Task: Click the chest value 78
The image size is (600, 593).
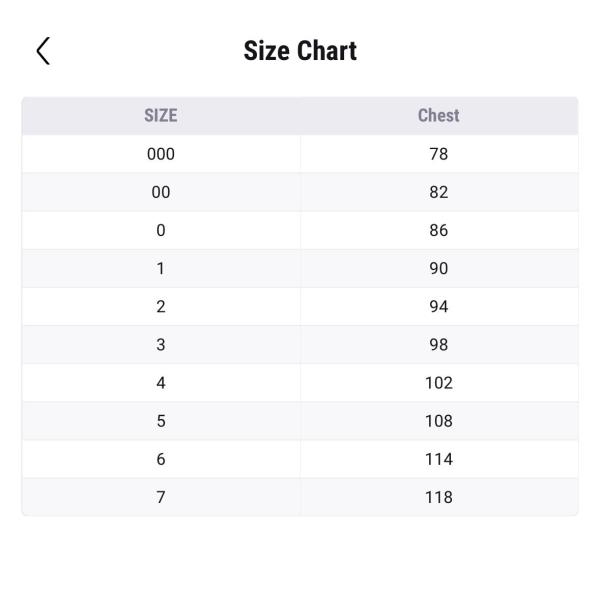Action: 438,154
